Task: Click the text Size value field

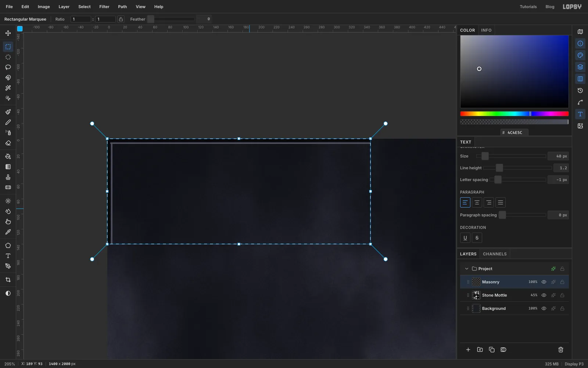Action: pyautogui.click(x=558, y=156)
